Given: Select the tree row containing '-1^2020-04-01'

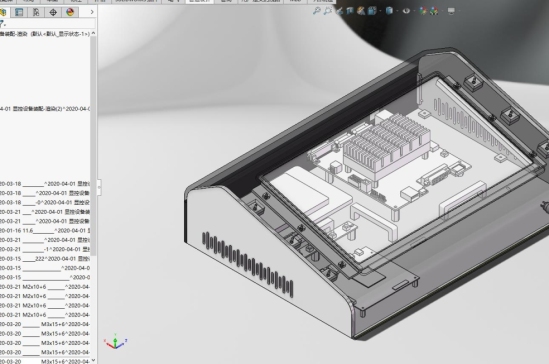Looking at the screenshot, I should click(x=45, y=249).
